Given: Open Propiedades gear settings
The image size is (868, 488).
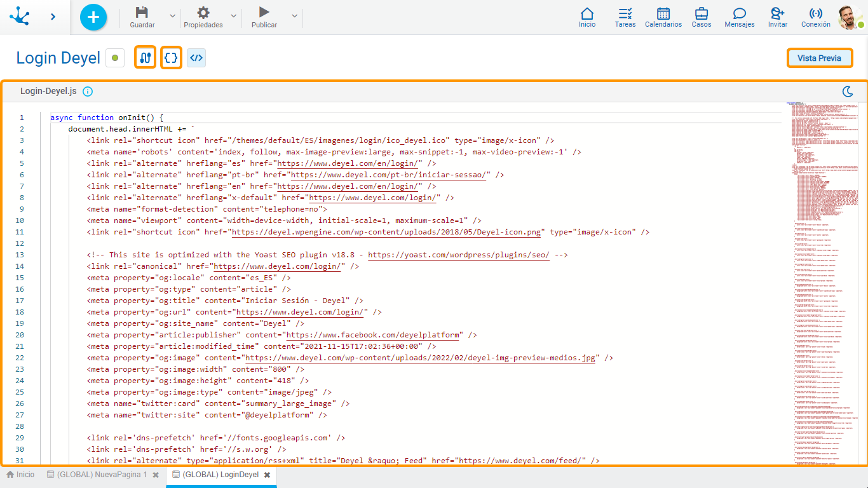Looking at the screenshot, I should click(x=203, y=17).
